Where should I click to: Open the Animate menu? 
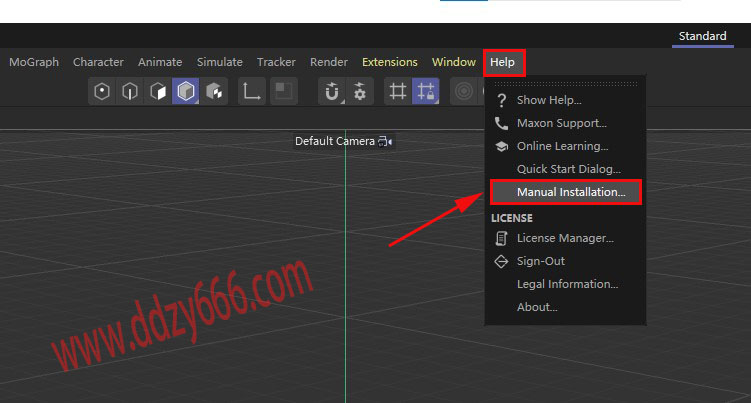160,62
